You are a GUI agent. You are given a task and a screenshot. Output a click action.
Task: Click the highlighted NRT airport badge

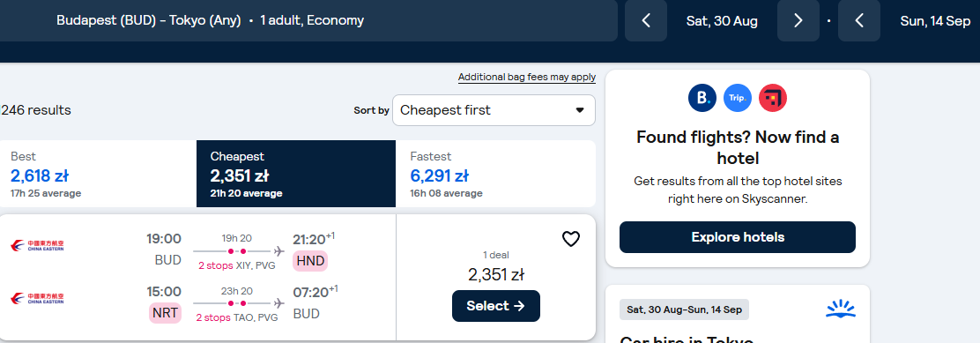pos(165,313)
